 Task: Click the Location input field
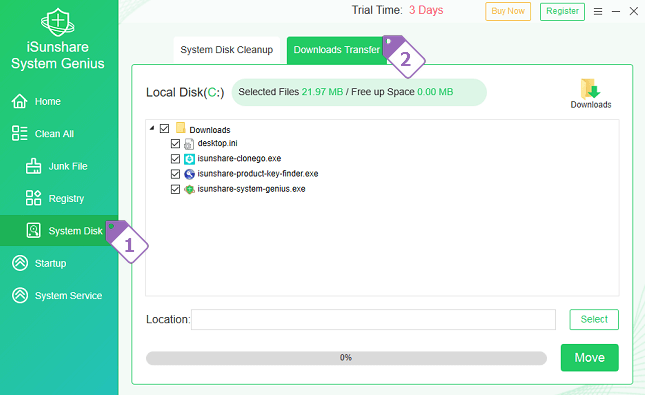click(x=373, y=320)
